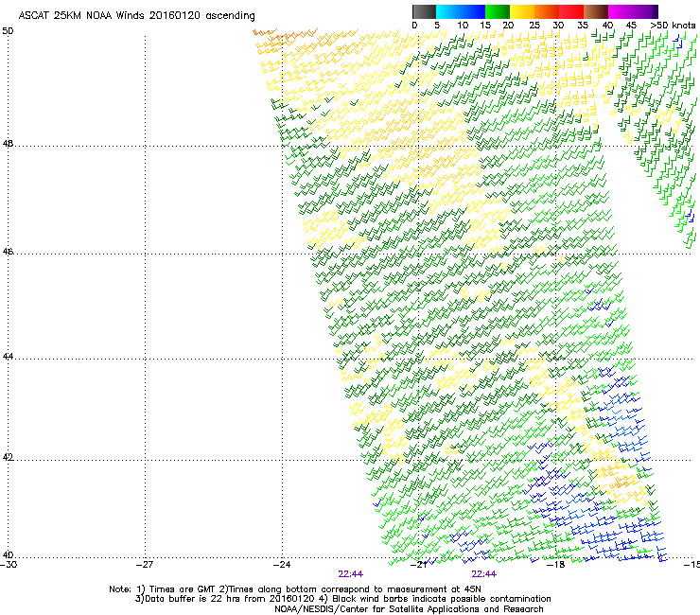Click the '45' tick label under the color bar
The image size is (700, 615).
pos(631,26)
